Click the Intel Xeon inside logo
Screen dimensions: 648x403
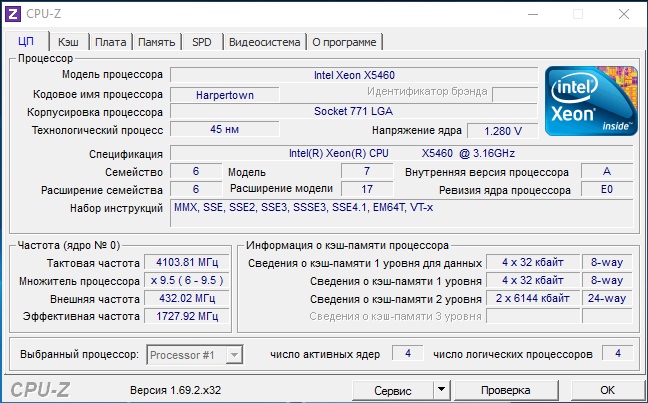pos(591,101)
